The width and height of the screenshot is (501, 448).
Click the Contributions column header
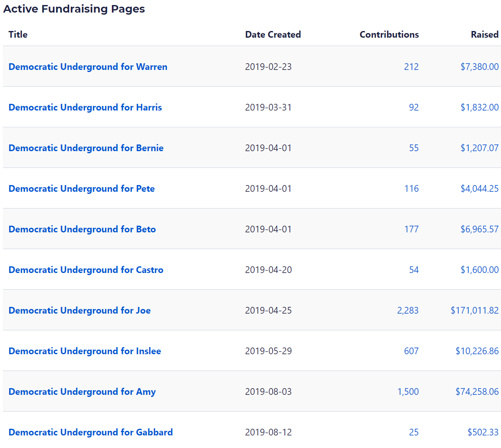pos(389,35)
